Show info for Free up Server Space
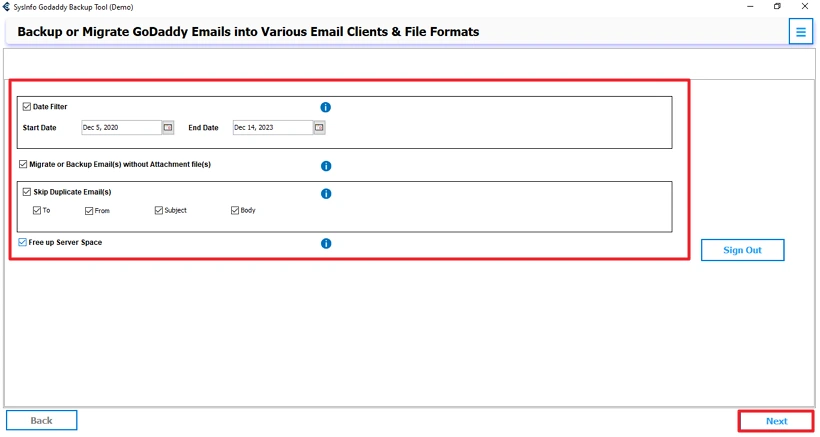This screenshot has height=437, width=820. 326,243
